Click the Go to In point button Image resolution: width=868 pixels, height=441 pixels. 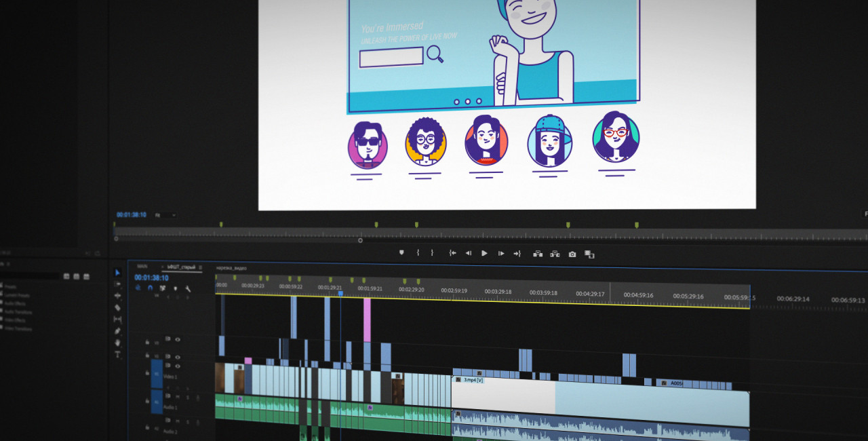452,253
